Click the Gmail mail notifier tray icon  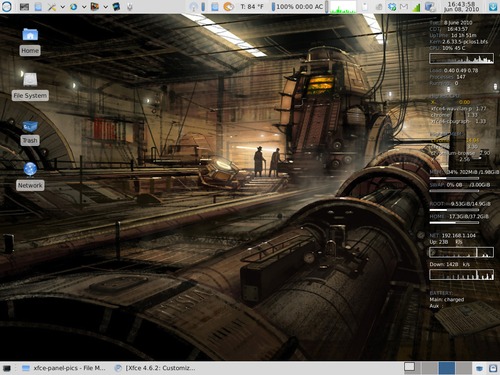[404, 7]
